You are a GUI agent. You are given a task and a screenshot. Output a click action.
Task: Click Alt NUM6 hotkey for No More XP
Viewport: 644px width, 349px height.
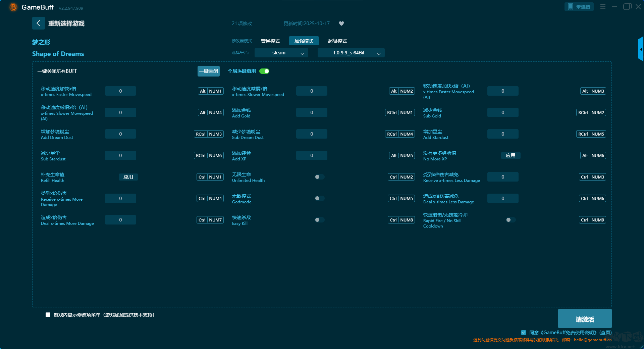click(593, 155)
